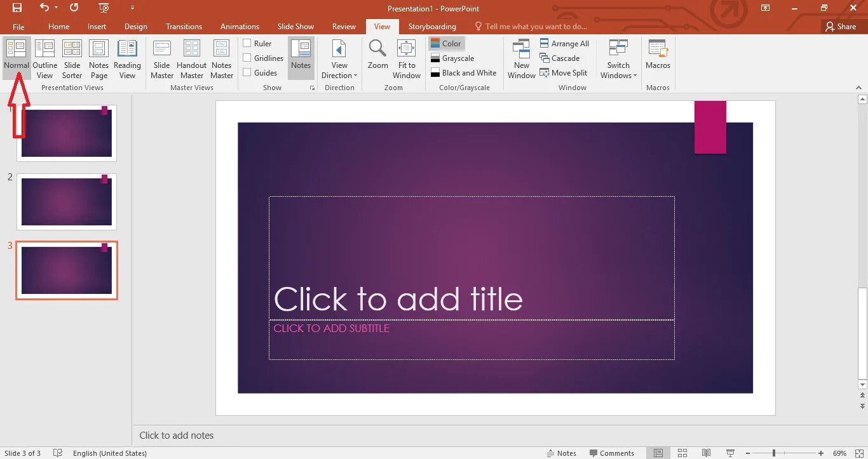Image resolution: width=868 pixels, height=459 pixels.
Task: Switch to the Transitions tab
Action: pos(184,27)
